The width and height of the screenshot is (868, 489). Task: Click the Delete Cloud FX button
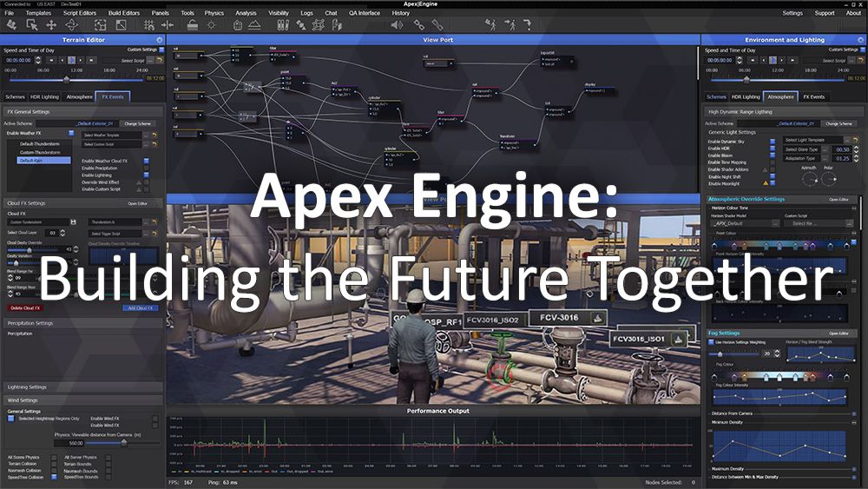click(x=24, y=308)
